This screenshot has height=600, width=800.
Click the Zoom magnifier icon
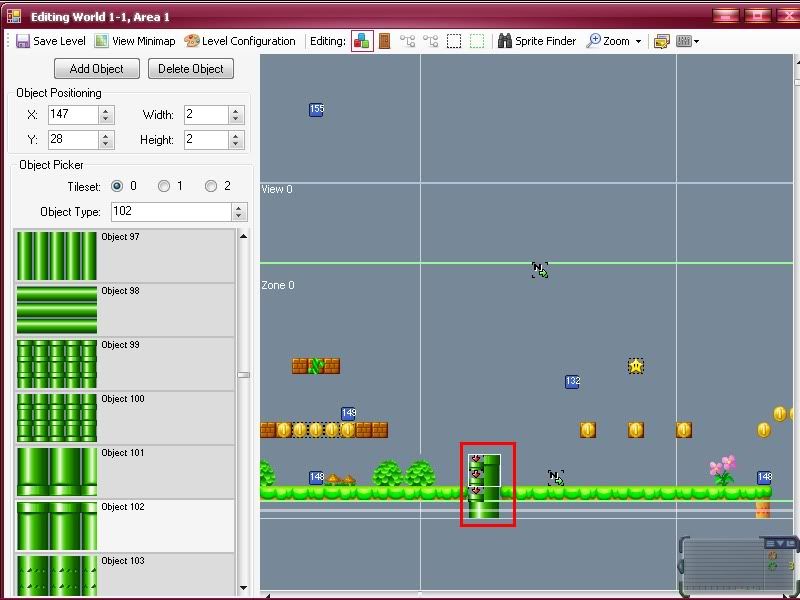click(593, 41)
